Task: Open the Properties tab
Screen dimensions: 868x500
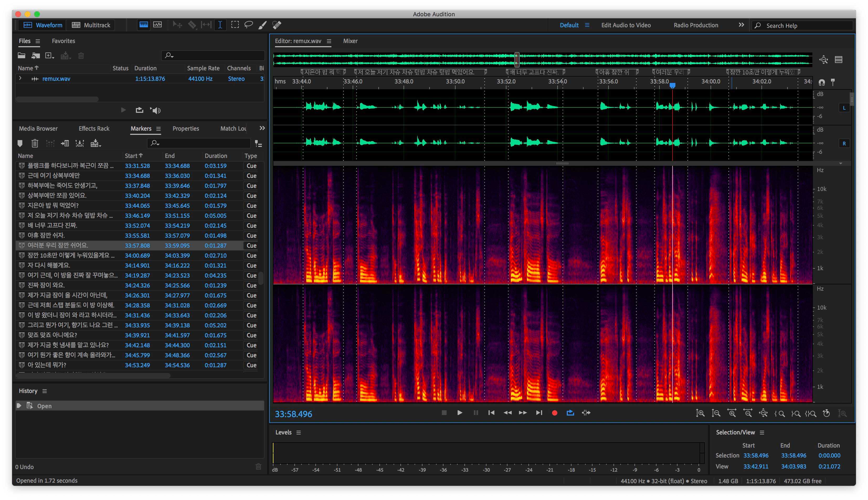Action: 186,129
